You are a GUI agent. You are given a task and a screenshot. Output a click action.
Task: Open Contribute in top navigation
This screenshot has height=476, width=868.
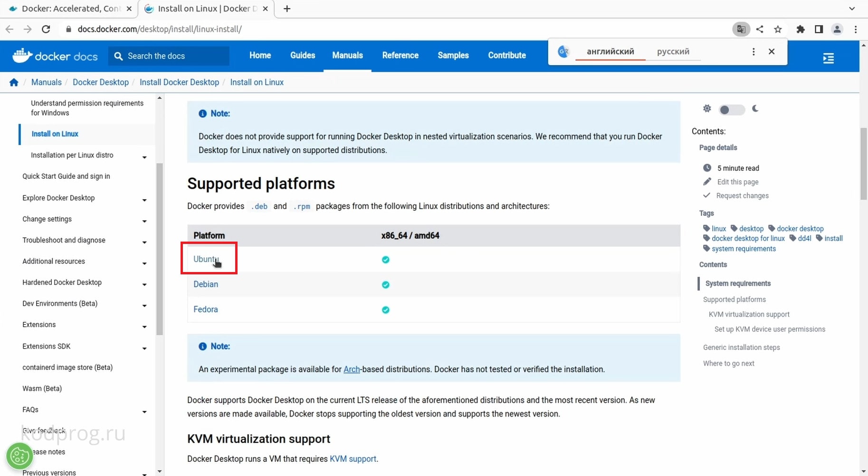click(507, 55)
